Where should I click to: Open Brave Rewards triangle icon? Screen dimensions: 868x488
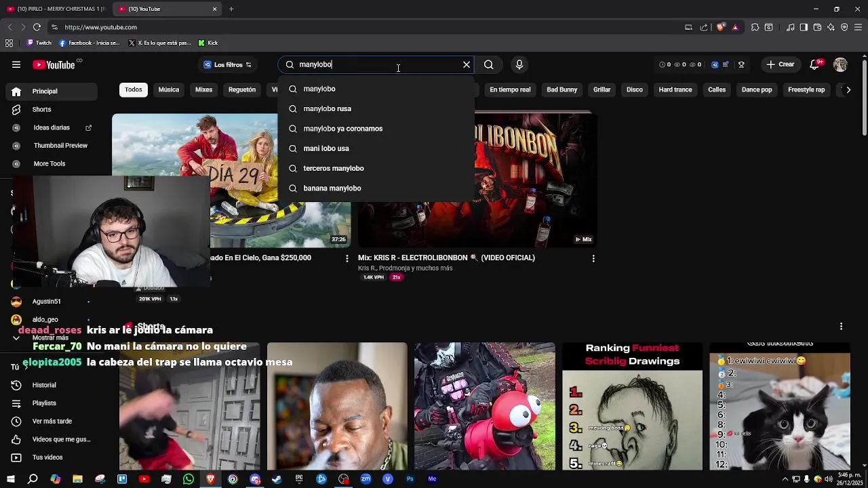735,27
